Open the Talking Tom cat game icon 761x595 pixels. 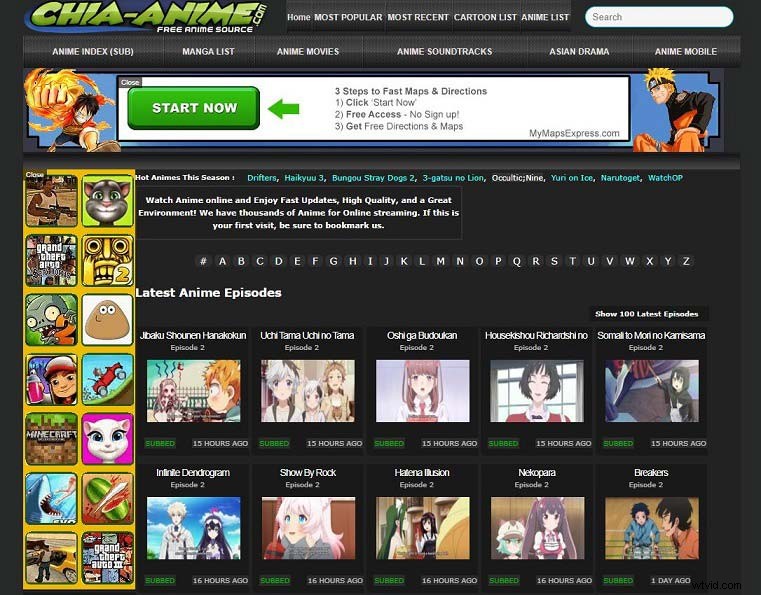click(107, 201)
